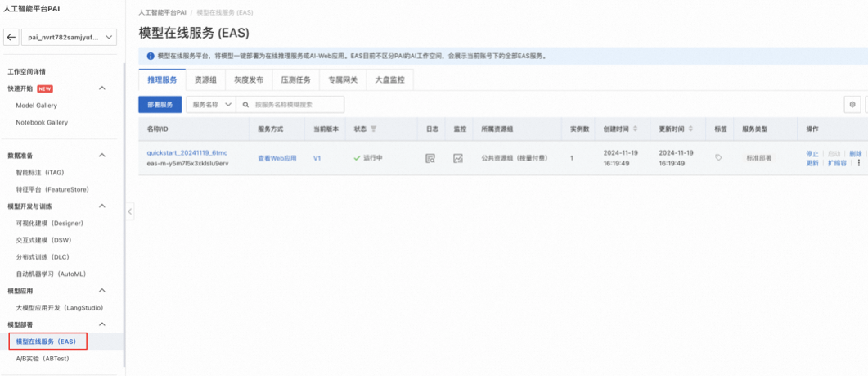Open the pai_nvrt782samjyuf workspace dropdown

[x=70, y=37]
